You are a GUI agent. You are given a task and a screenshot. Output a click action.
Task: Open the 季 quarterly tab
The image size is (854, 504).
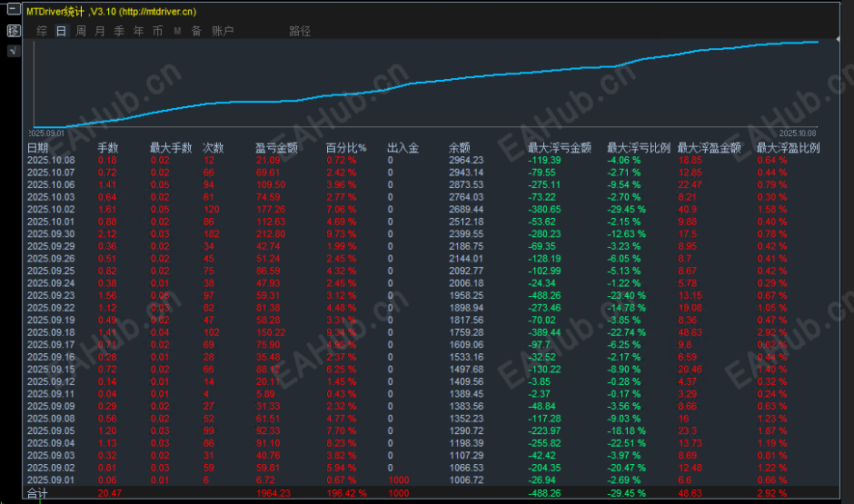(x=119, y=31)
